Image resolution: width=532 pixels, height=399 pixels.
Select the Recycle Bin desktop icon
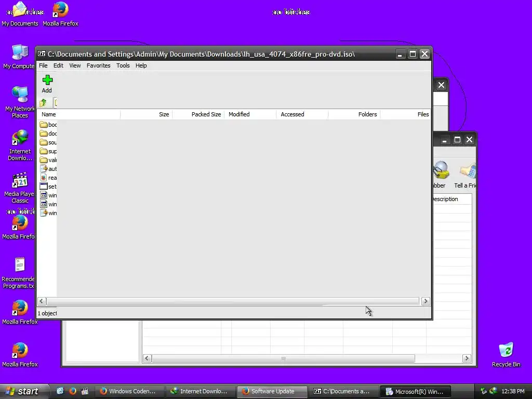tap(506, 355)
